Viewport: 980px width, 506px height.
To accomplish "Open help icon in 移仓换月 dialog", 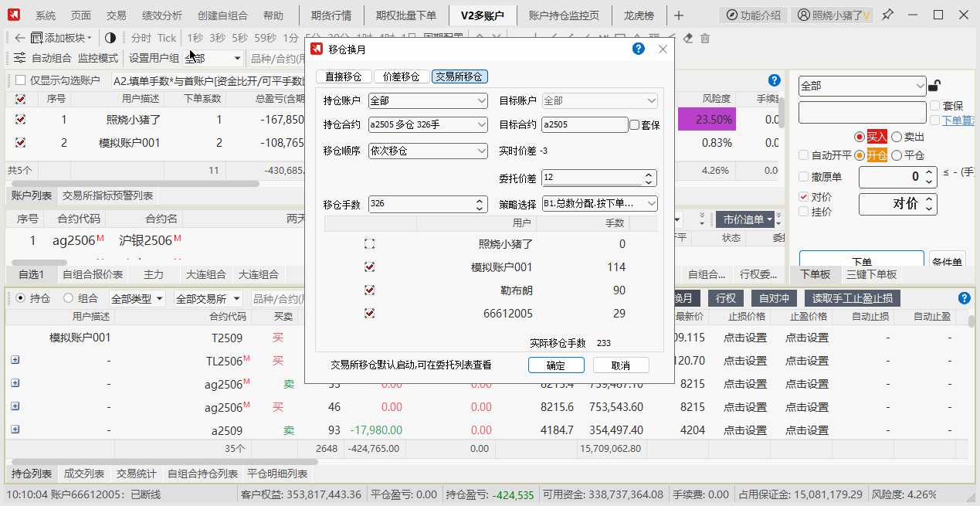I will point(638,49).
